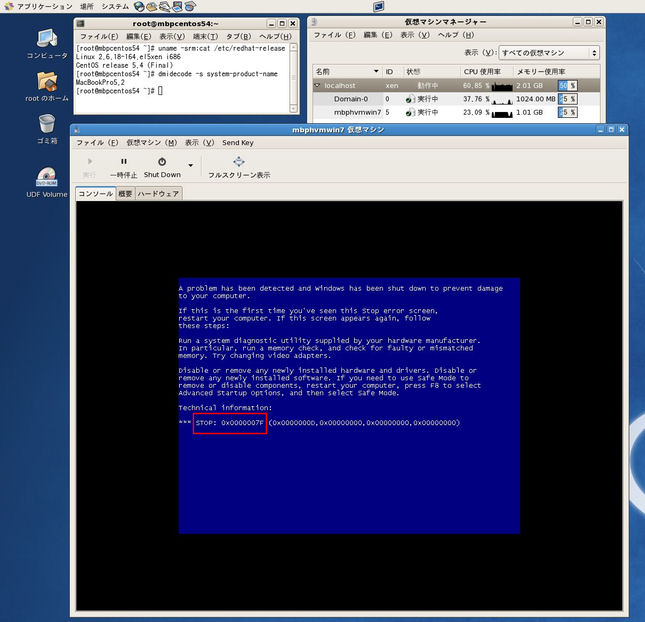This screenshot has height=622, width=645.
Task: Click the Domain-0 CPU usage graph
Action: [x=502, y=100]
